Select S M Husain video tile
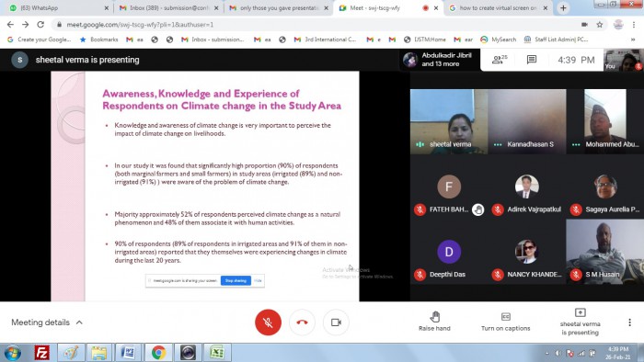The width and height of the screenshot is (644, 362). coord(604,252)
